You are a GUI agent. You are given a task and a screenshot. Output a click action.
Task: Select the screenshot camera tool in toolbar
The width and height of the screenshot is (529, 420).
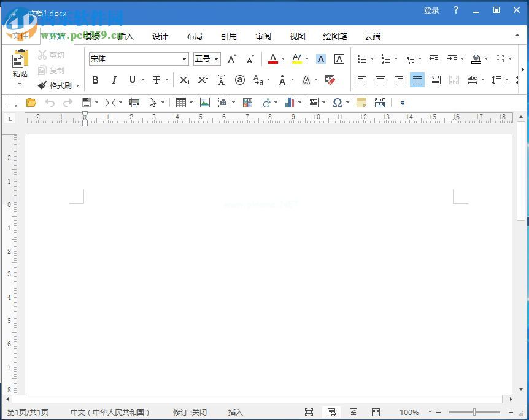223,103
